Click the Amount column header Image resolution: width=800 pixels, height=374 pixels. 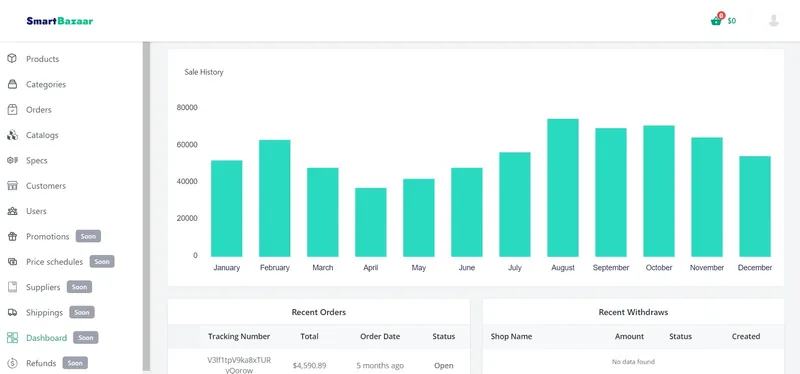point(629,336)
